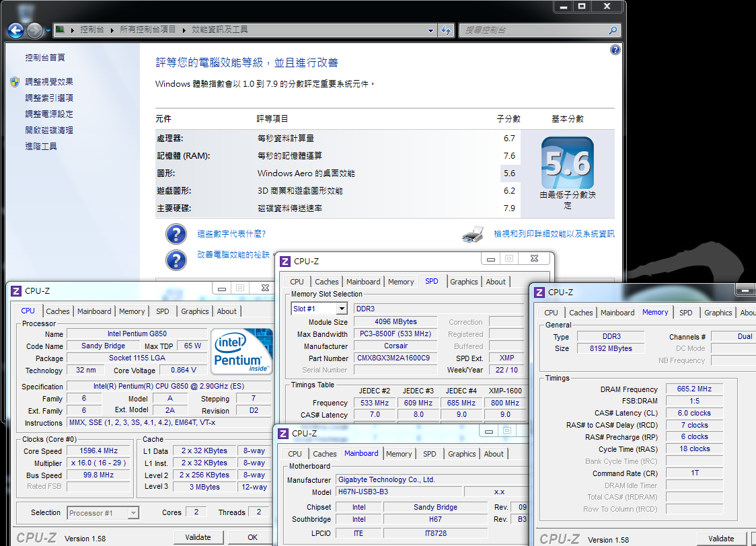Click the refresh icon beside the address bar

[446, 30]
